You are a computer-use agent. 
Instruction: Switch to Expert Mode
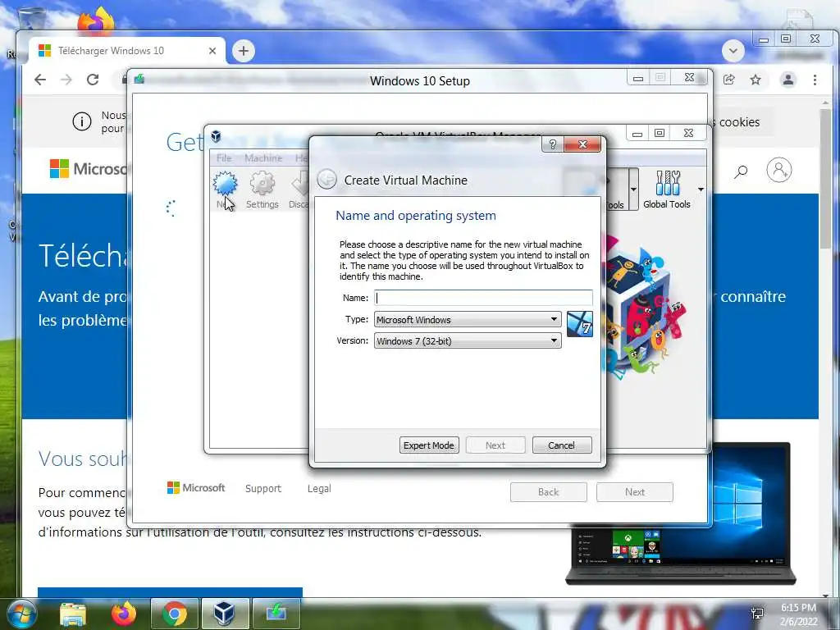428,445
